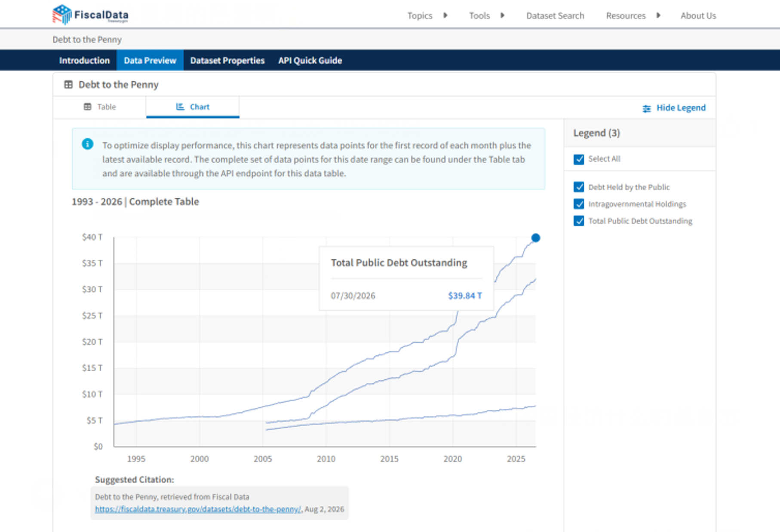Click the About Us navigation link
Viewport: 780px width, 532px height.
coord(698,15)
